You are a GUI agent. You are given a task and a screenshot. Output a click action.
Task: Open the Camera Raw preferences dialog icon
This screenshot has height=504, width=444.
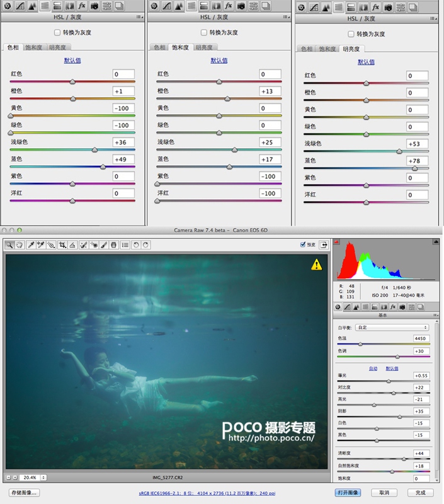pyautogui.click(x=125, y=245)
